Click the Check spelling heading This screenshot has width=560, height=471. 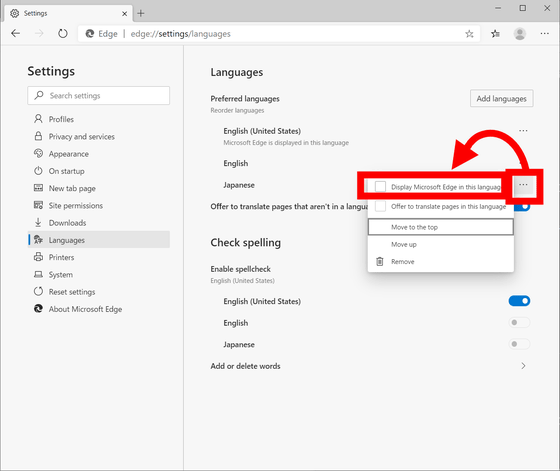pyautogui.click(x=245, y=242)
